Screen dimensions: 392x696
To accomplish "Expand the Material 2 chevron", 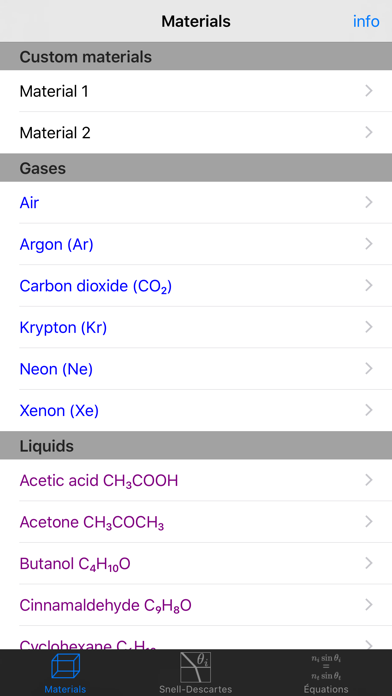I will pyautogui.click(x=368, y=132).
